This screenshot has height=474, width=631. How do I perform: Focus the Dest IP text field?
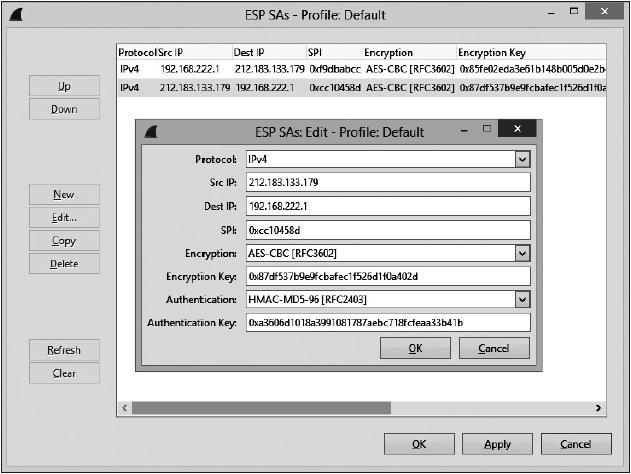coord(386,206)
